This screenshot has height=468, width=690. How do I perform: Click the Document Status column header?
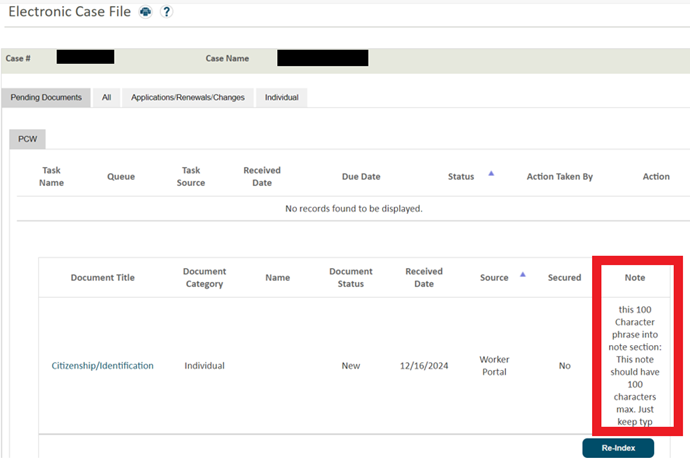pos(351,278)
